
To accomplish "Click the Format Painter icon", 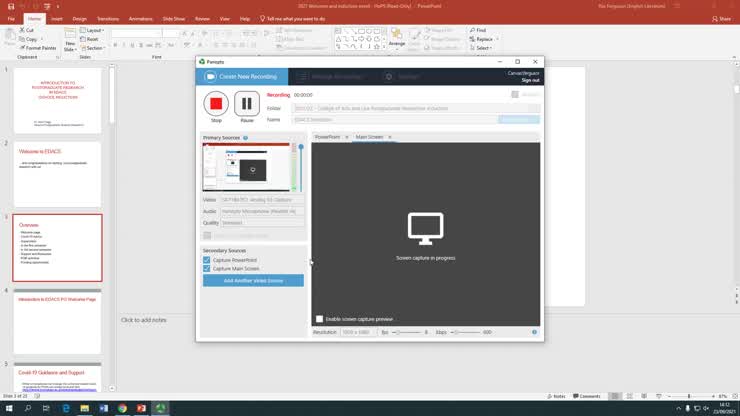I will [x=40, y=47].
